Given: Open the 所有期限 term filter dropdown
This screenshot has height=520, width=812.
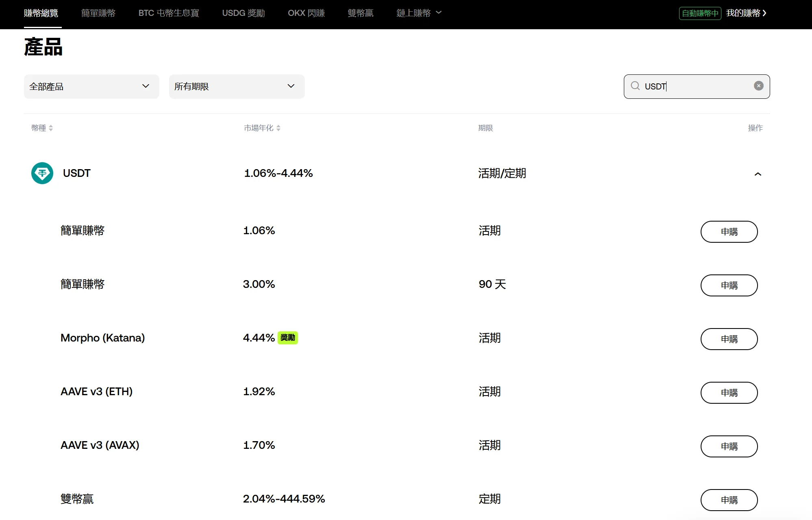Looking at the screenshot, I should [237, 86].
